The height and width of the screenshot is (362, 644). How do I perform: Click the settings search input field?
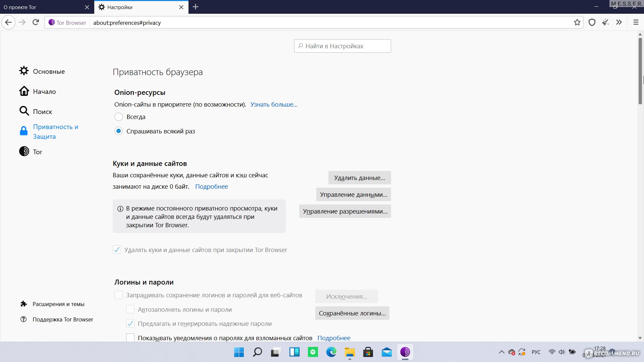coord(342,46)
